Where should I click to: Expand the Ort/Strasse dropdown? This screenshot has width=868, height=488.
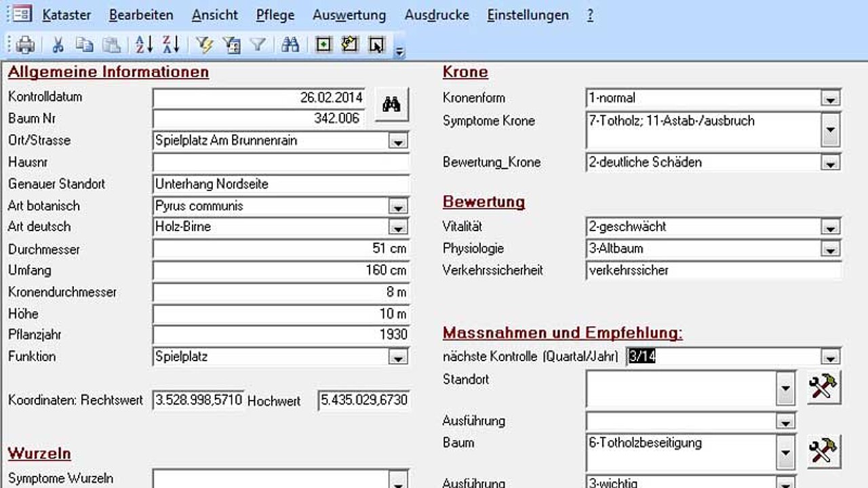[x=397, y=141]
